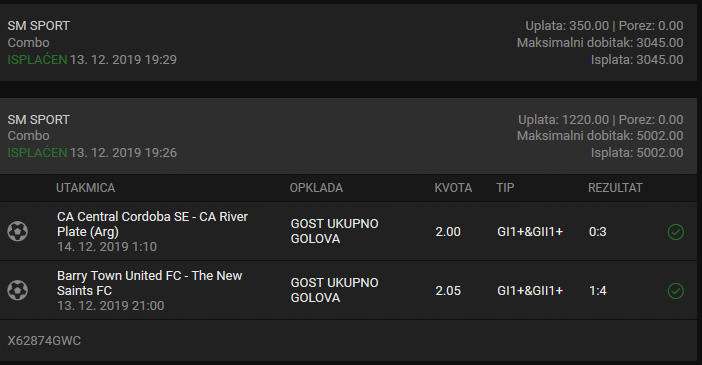Click soccer ball icon for Barry Town match

(17, 290)
